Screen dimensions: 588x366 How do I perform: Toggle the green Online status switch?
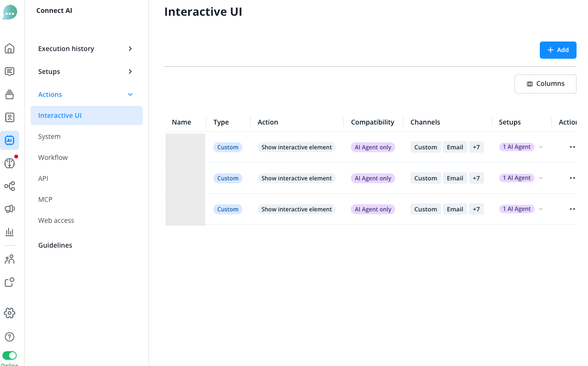pyautogui.click(x=10, y=356)
